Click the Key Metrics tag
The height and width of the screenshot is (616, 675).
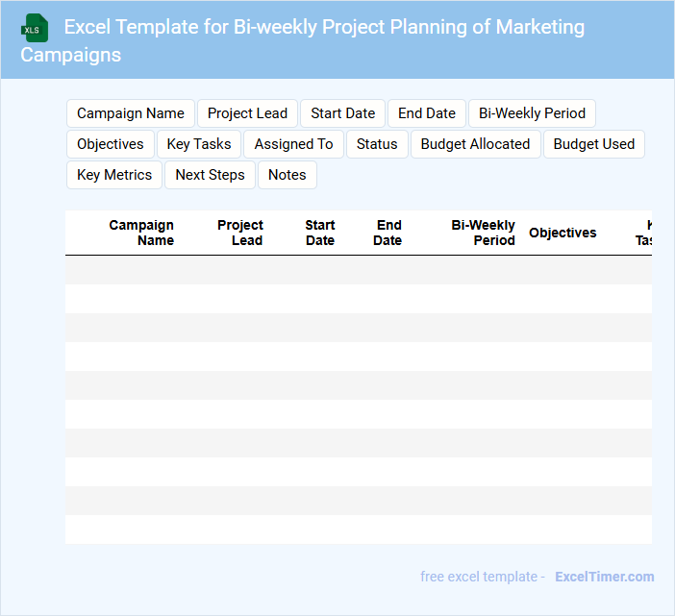(114, 175)
